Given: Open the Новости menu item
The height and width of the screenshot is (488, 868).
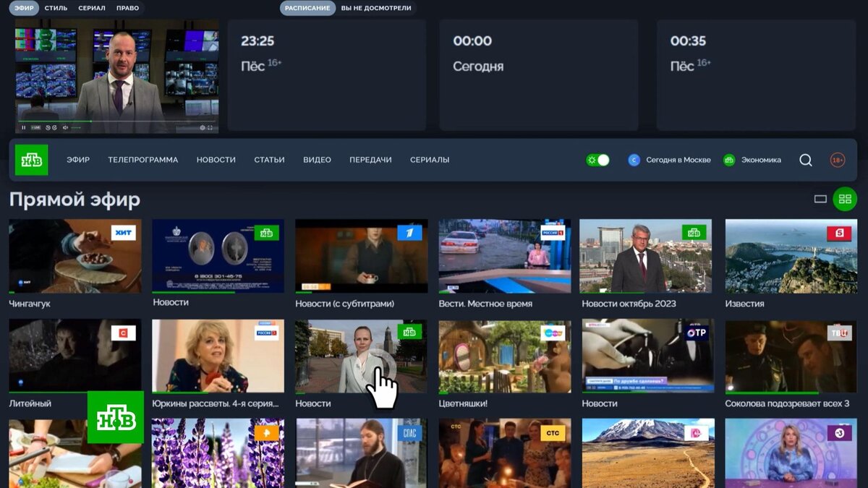Looking at the screenshot, I should (216, 160).
